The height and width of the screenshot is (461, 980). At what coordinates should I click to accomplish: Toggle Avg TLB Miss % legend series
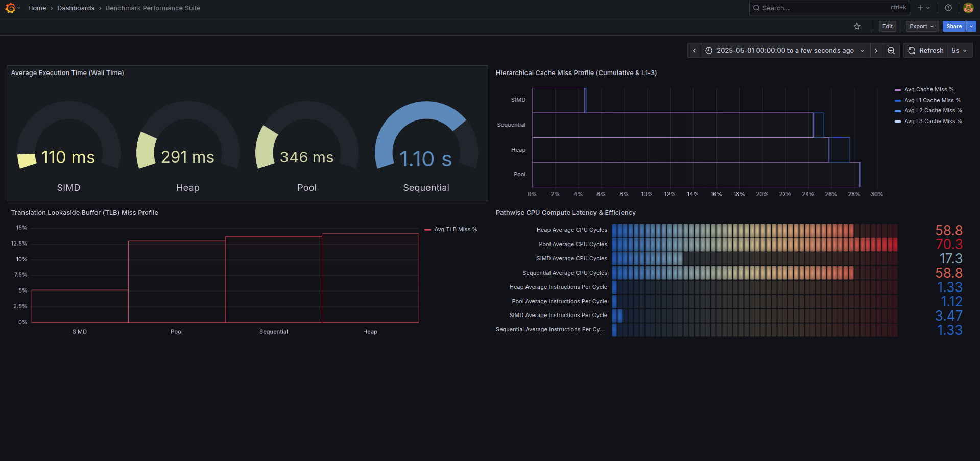pyautogui.click(x=455, y=230)
